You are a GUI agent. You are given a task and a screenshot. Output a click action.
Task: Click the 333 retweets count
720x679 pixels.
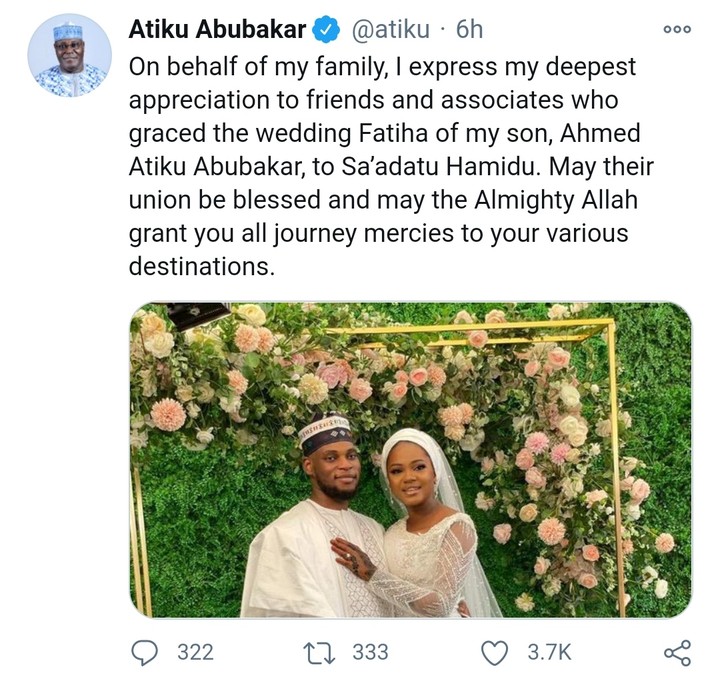click(370, 652)
